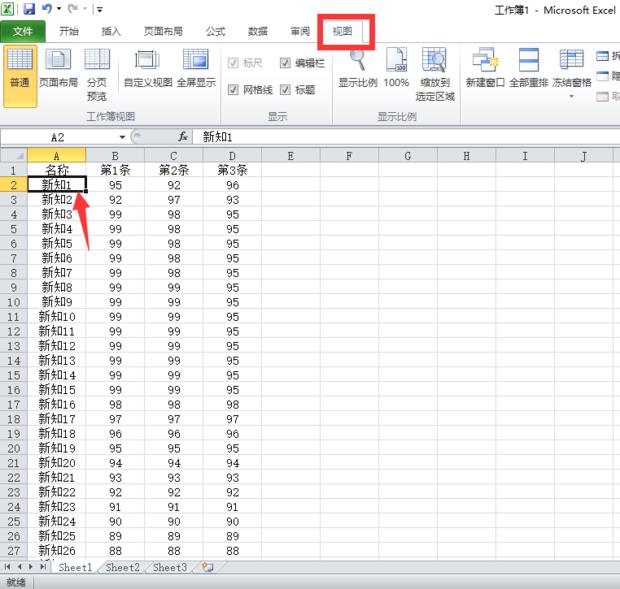This screenshot has width=620, height=589.
Task: Select cell containing 第1条
Action: (x=115, y=170)
